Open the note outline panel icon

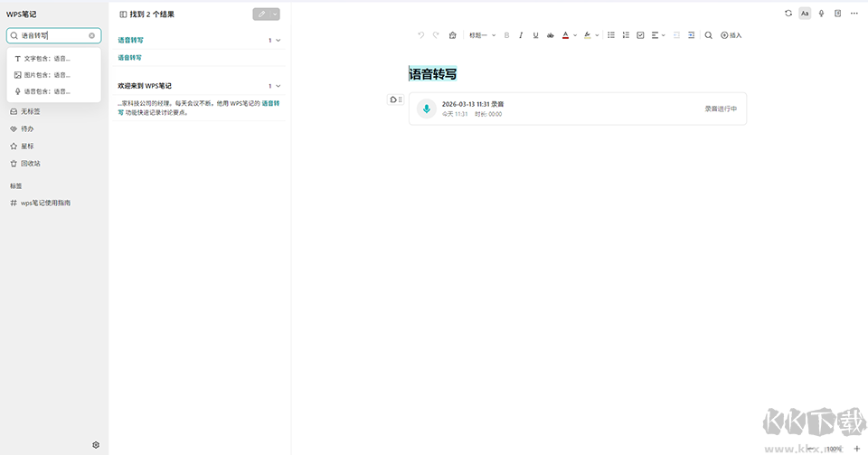(x=837, y=14)
